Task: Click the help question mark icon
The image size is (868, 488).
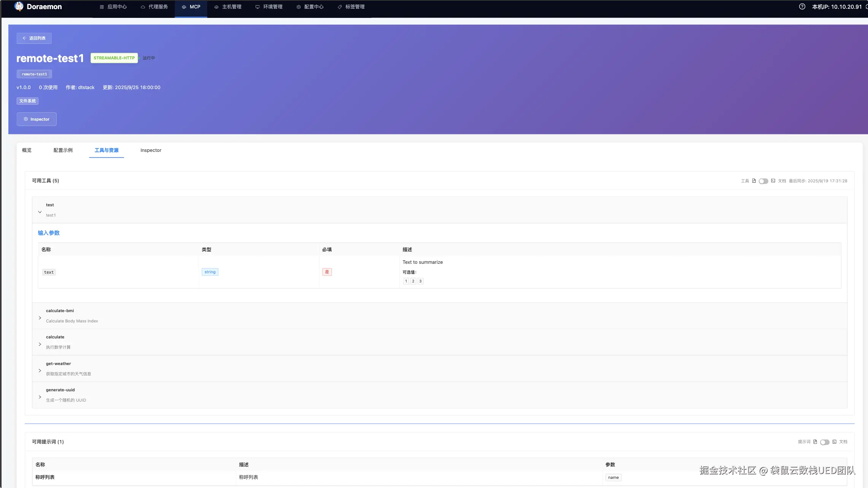Action: (x=802, y=6)
